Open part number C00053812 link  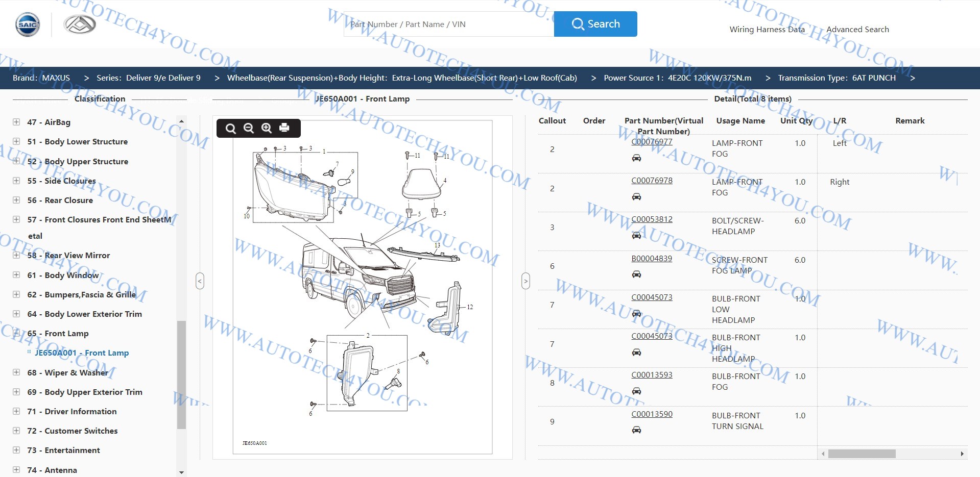(652, 219)
